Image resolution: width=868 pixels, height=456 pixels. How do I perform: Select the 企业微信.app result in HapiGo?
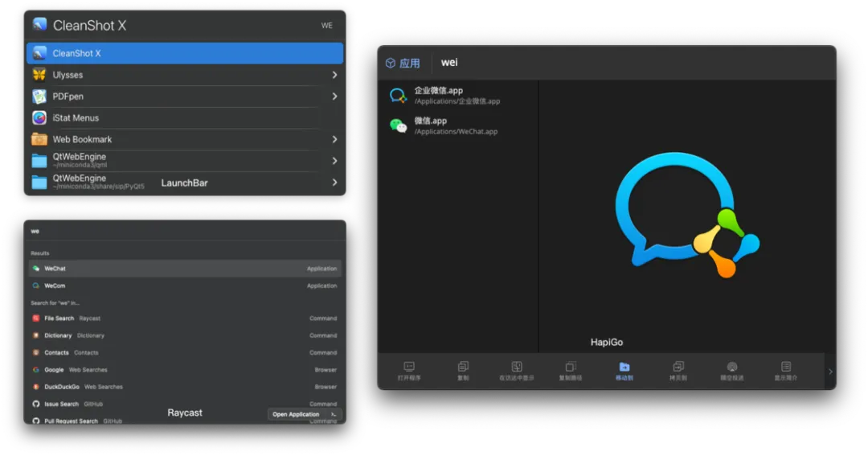[x=458, y=95]
